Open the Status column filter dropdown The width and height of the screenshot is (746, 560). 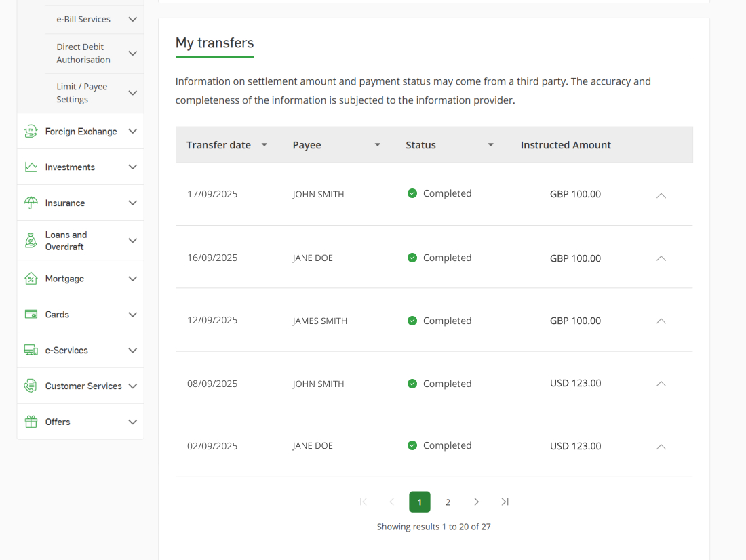coord(491,145)
